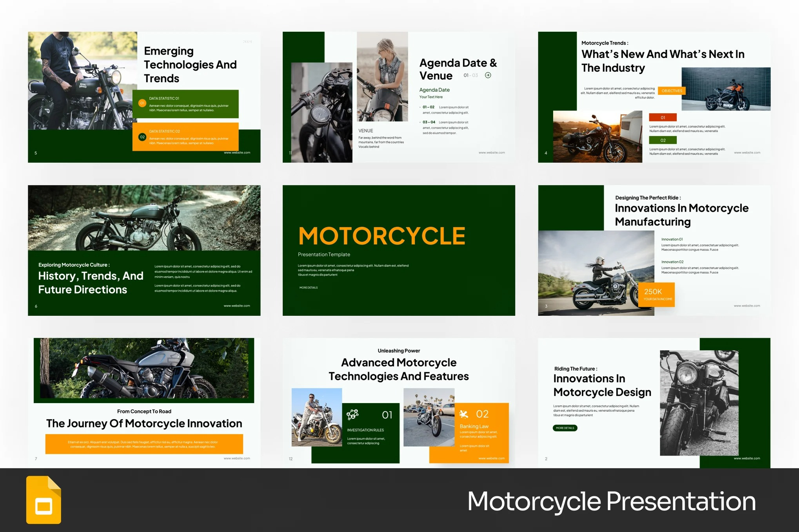Open the Journey Of Motorcycle Innovation slide
This screenshot has width=799, height=532.
pyautogui.click(x=144, y=423)
